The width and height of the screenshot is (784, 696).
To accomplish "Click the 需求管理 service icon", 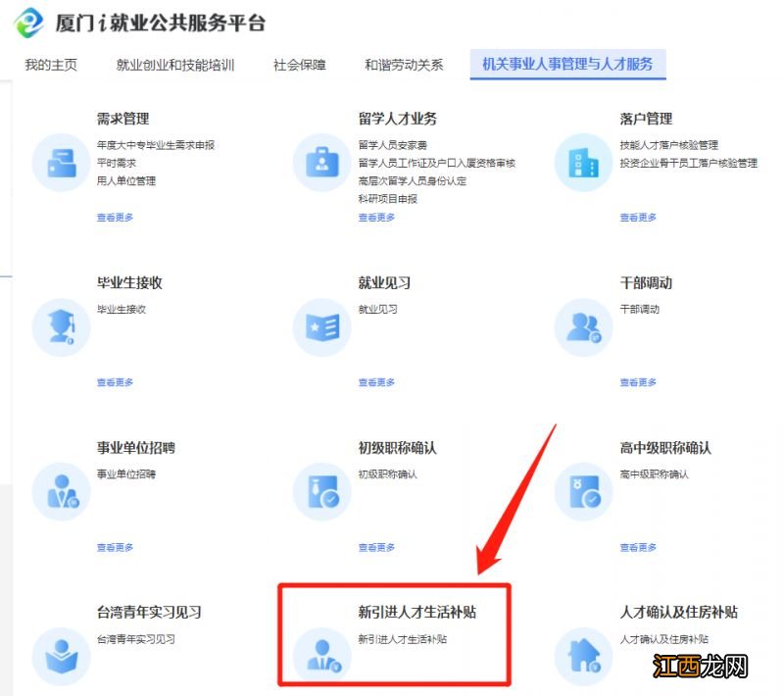I will [x=60, y=163].
